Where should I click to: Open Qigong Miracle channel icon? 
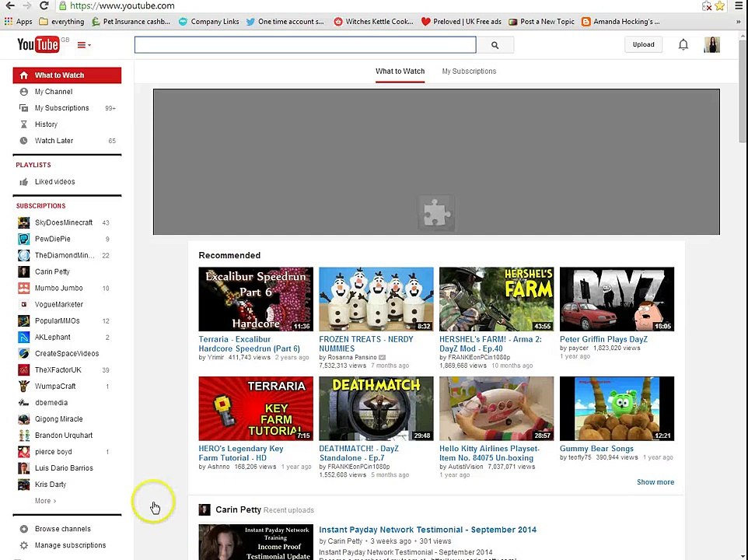pos(23,419)
